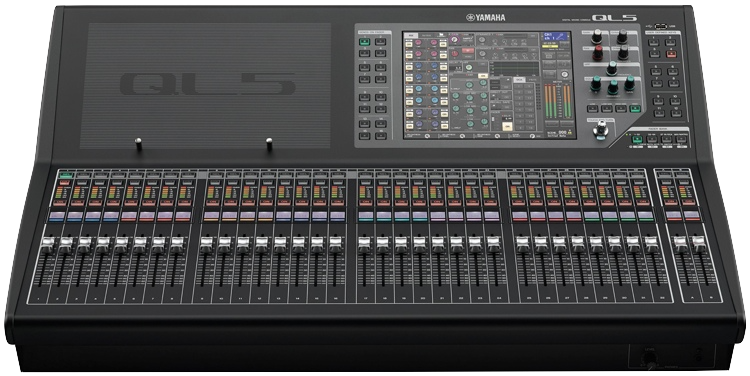The width and height of the screenshot is (750, 376).
Task: Hit the lit green Sends On Fader key 1
Action: tap(365, 42)
